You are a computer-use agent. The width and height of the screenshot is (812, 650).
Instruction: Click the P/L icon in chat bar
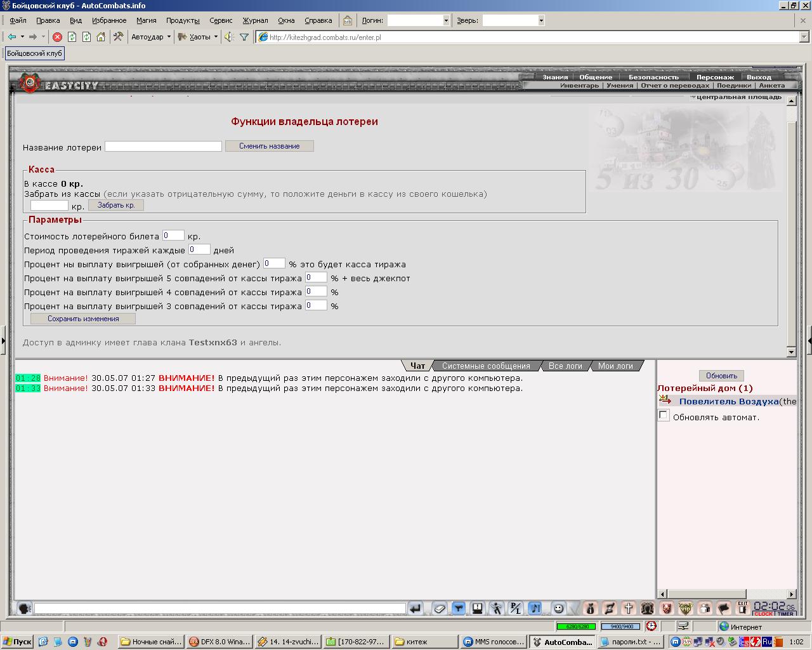515,608
